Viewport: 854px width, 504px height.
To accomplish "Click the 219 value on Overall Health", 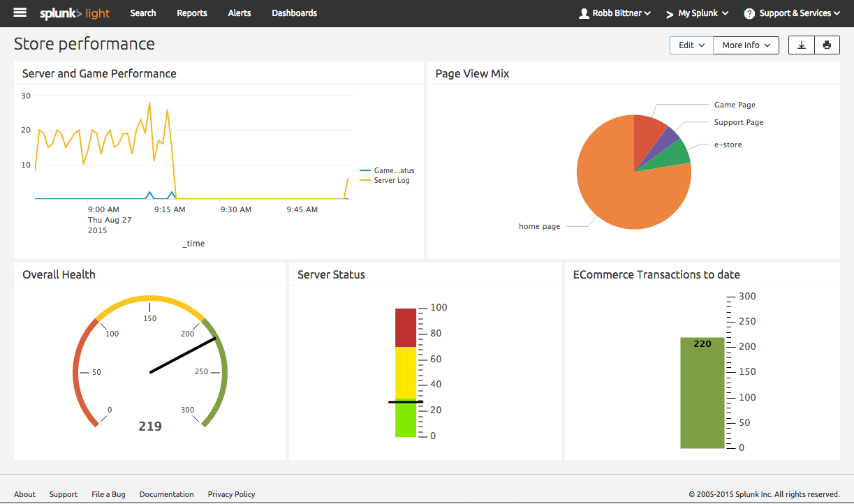I will pyautogui.click(x=150, y=426).
